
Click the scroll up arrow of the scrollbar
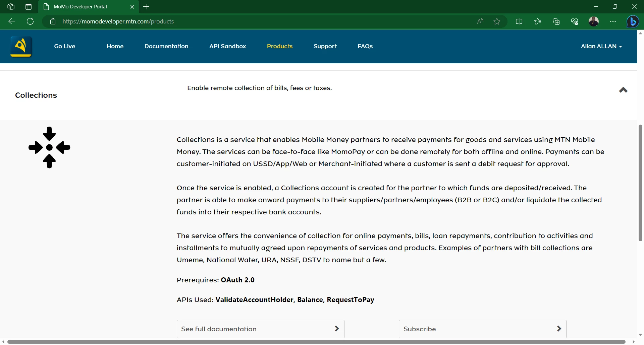pos(640,33)
